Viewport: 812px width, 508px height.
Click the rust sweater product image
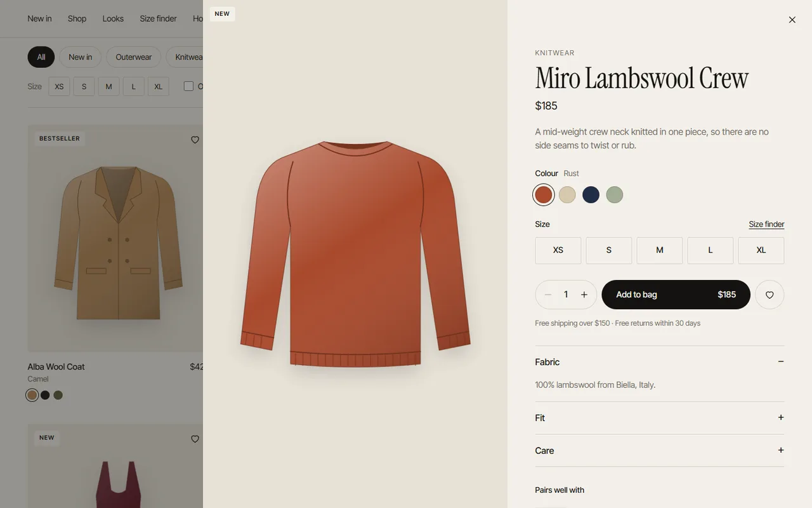(355, 254)
